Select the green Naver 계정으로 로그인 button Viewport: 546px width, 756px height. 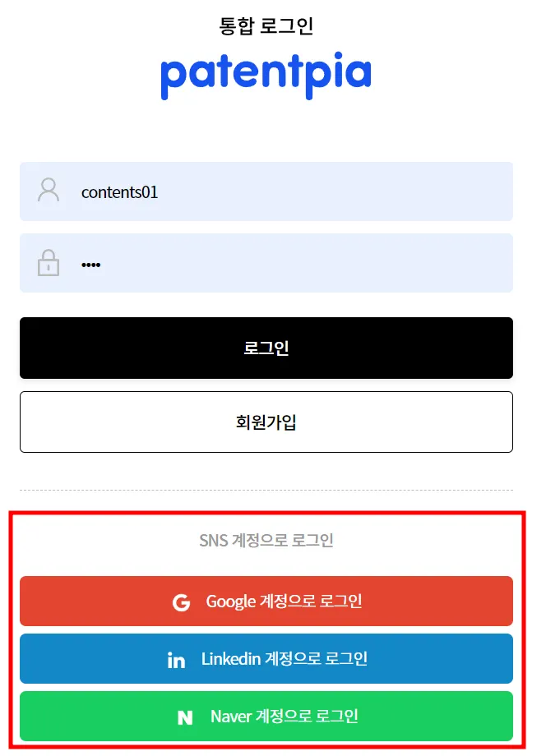(x=266, y=716)
